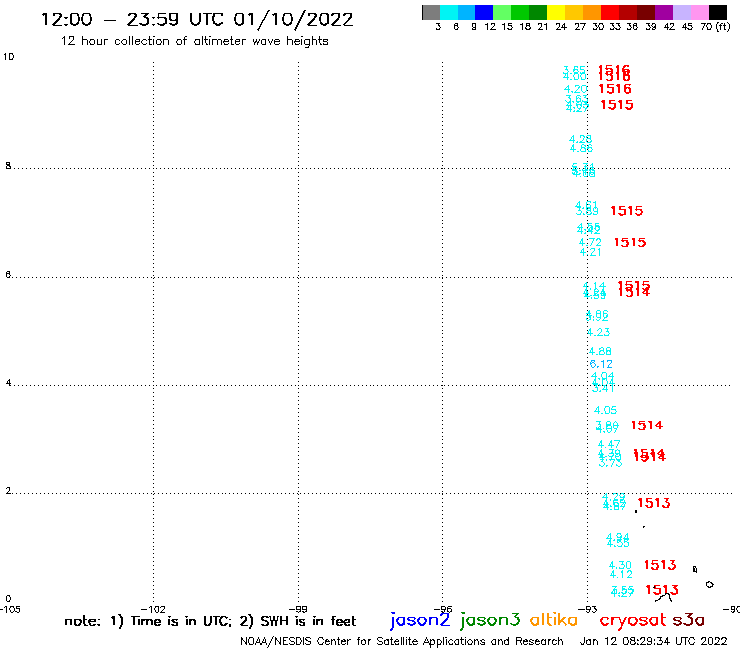The width and height of the screenshot is (740, 650).
Task: Click the '-102' longitude axis label
Action: pyautogui.click(x=153, y=609)
